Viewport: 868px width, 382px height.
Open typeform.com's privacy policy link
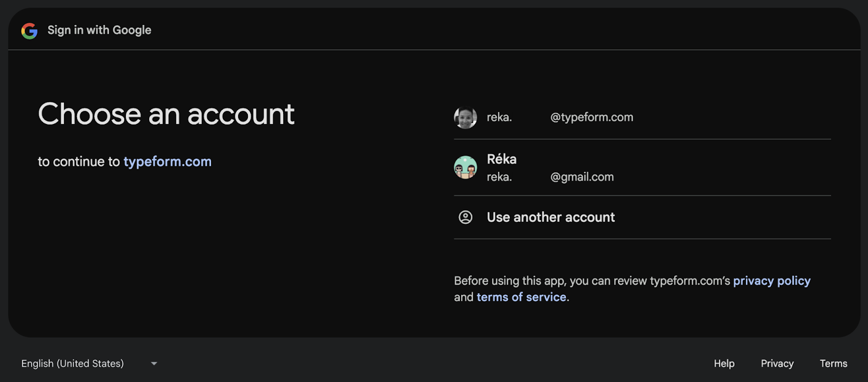click(771, 281)
